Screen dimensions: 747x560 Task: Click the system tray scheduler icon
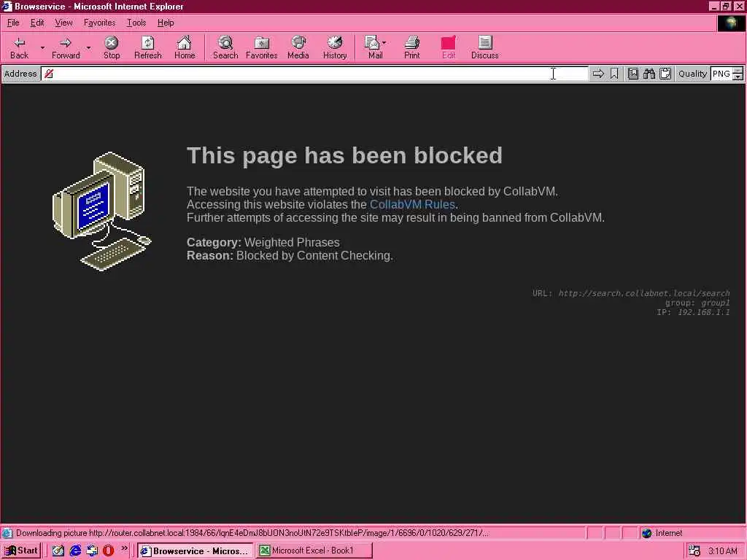[x=694, y=551]
